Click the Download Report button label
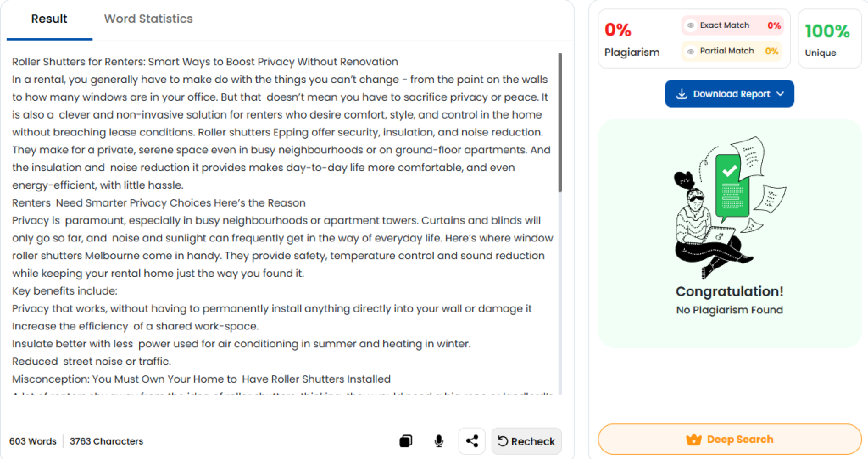 click(x=731, y=94)
